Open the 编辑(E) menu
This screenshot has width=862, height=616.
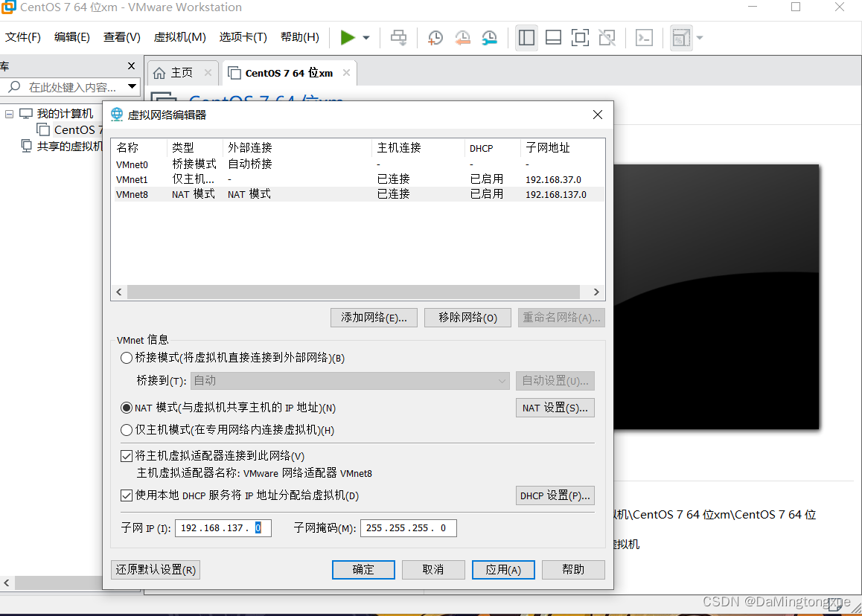[x=72, y=37]
